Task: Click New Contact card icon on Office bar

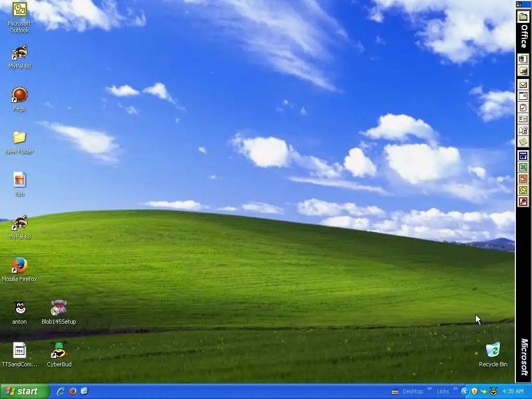Action: point(523,119)
